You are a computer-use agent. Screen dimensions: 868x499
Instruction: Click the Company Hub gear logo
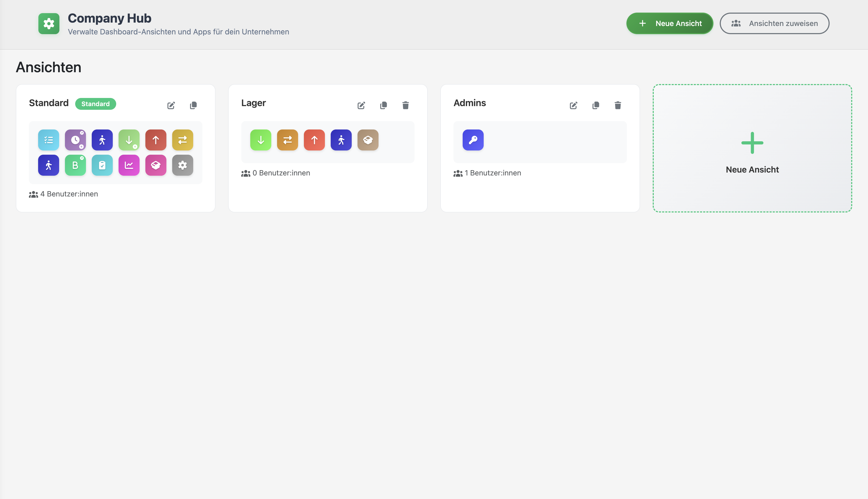coord(49,23)
